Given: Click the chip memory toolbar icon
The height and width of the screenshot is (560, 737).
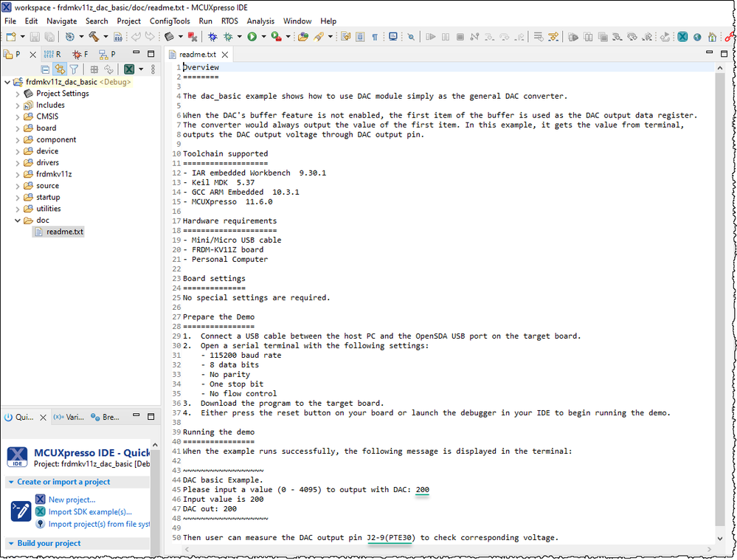Looking at the screenshot, I should pos(169,37).
